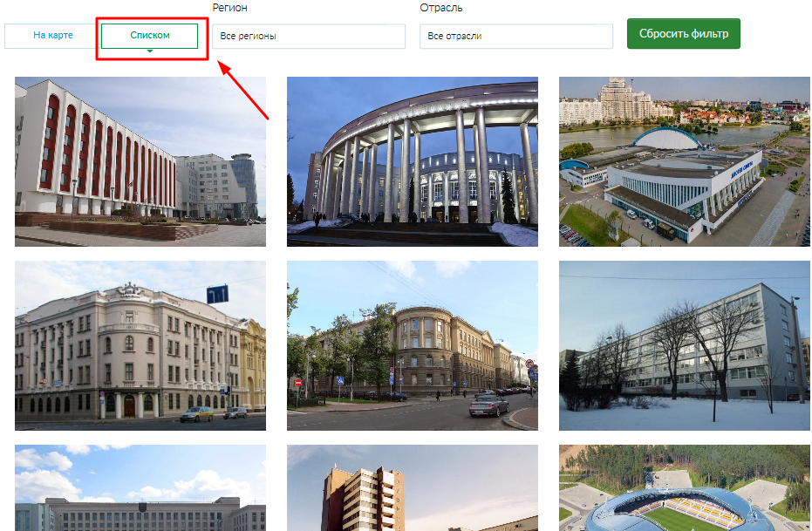Click the blue road sign in the corner building photo
Screen dimensions: 812x531
(x=217, y=295)
